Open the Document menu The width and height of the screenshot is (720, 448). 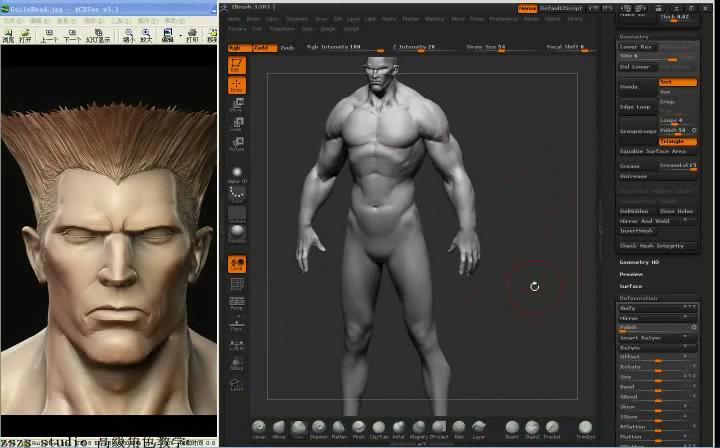[x=296, y=19]
